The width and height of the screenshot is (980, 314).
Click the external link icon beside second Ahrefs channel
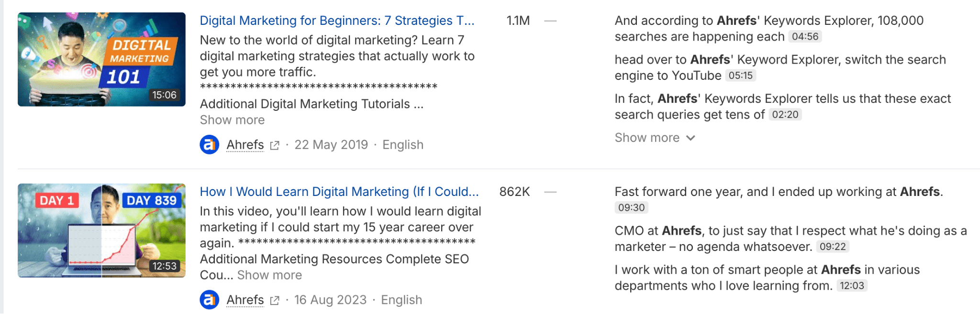click(274, 300)
